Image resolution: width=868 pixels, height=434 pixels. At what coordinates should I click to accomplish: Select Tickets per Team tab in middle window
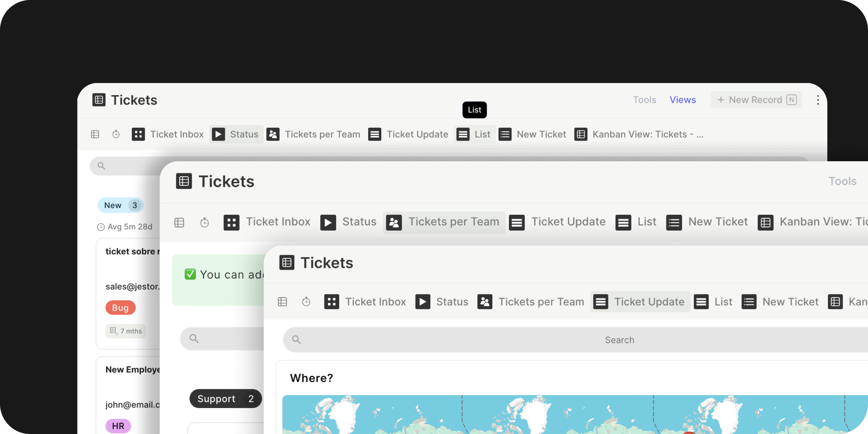pos(444,222)
